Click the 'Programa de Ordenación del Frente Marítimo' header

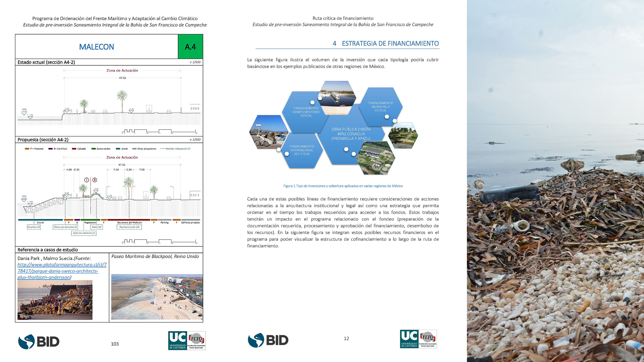tap(115, 19)
